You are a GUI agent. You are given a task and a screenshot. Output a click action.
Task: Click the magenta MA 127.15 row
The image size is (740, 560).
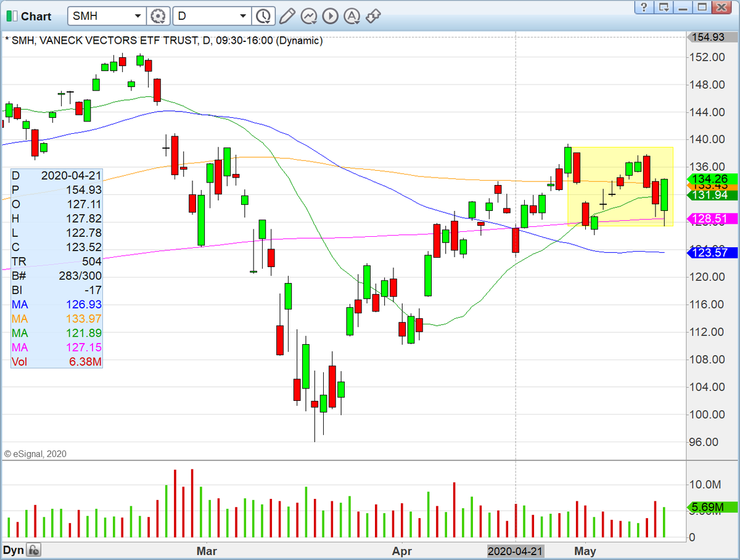tap(57, 347)
